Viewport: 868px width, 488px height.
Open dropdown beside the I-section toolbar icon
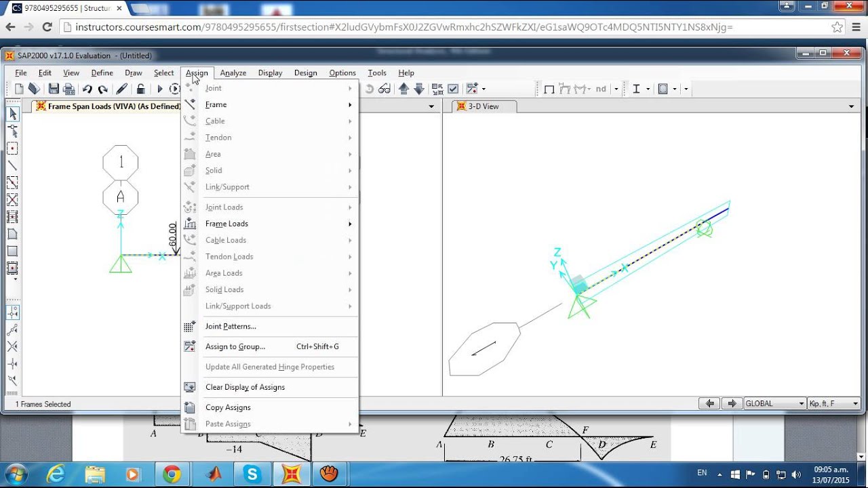tap(648, 89)
